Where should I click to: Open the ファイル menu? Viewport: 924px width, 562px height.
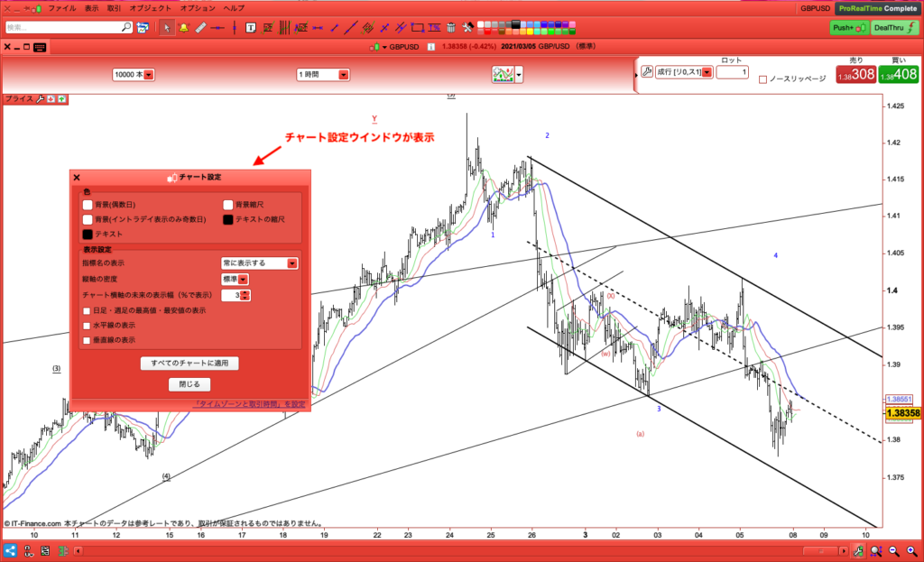pos(62,8)
